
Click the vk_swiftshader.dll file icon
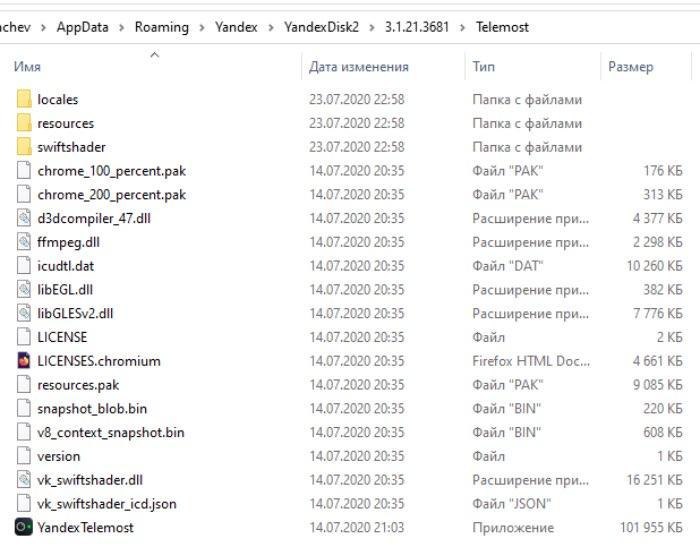(24, 480)
